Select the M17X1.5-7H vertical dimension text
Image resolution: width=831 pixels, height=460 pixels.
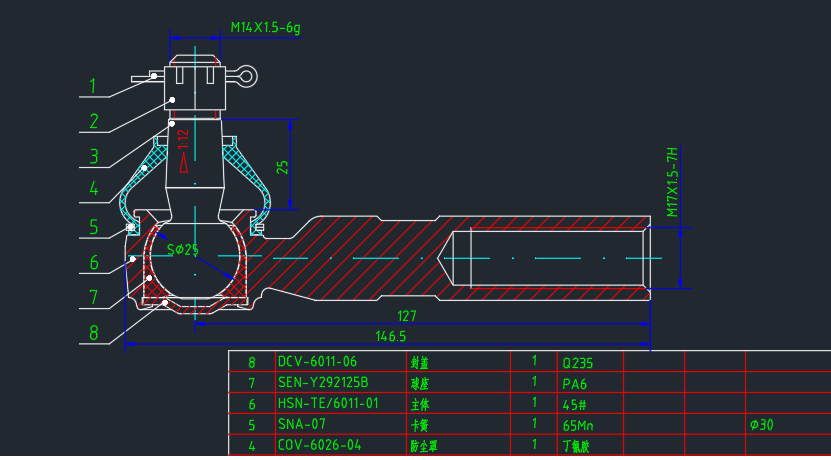pos(672,183)
